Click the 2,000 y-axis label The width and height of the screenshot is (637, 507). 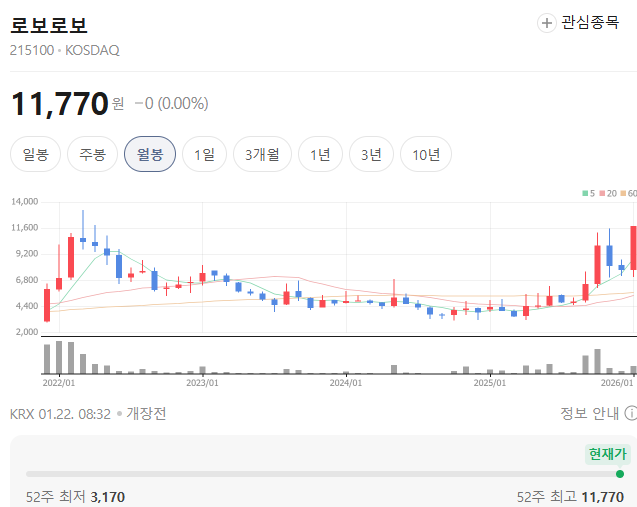tap(27, 332)
